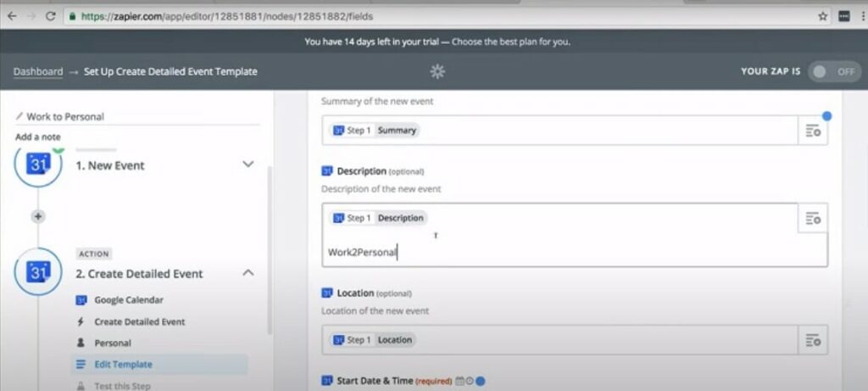The image size is (868, 391).
Task: Click Add a note
Action: pos(37,137)
